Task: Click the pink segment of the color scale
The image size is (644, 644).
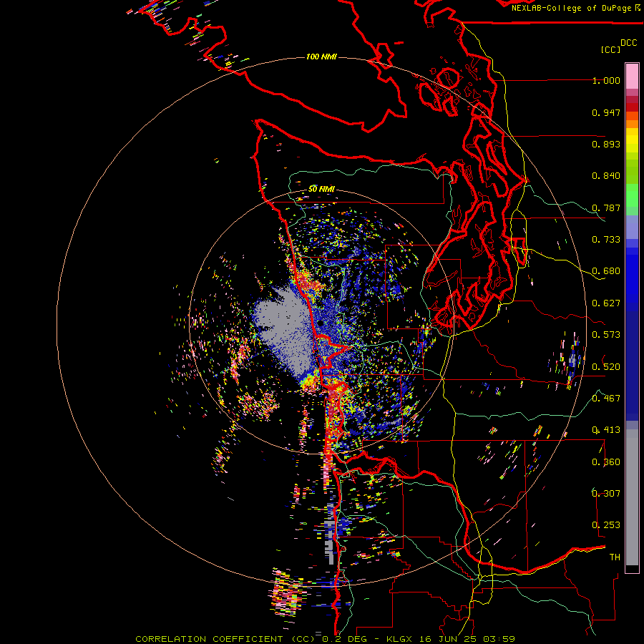Action: click(632, 76)
